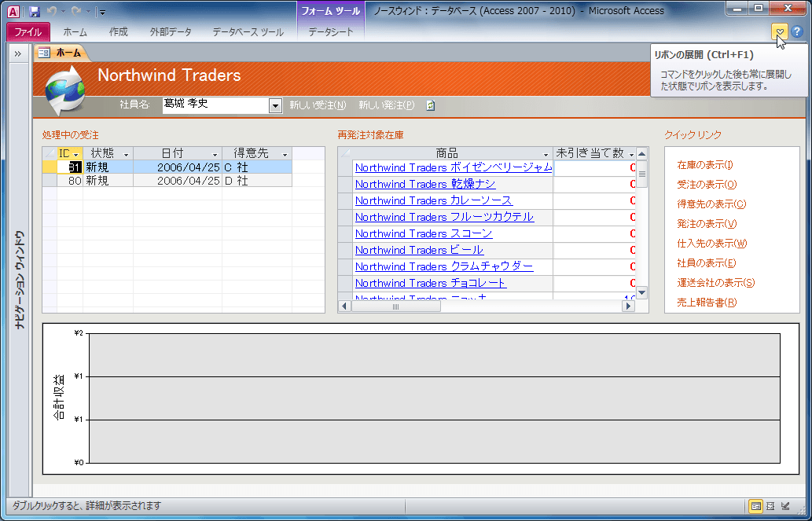Click the D 社 customer cell
This screenshot has height=521, width=812.
[257, 180]
